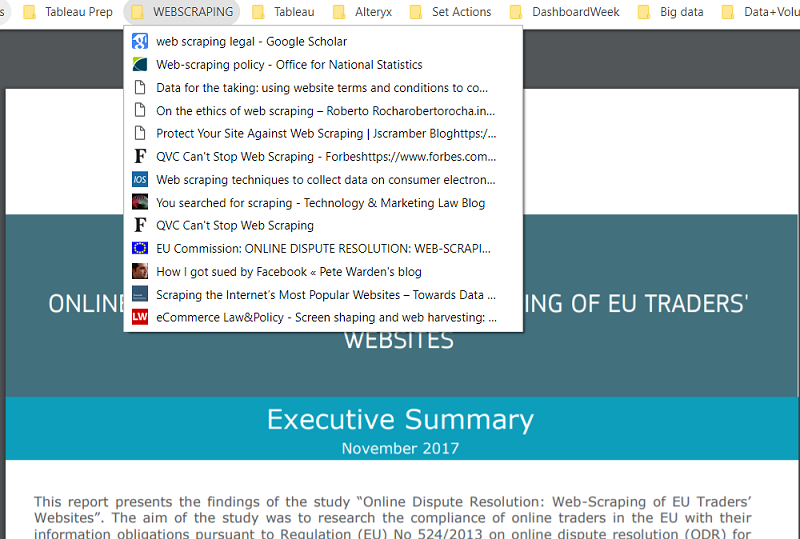Open the Alteryx bookmarks folder

coord(362,12)
